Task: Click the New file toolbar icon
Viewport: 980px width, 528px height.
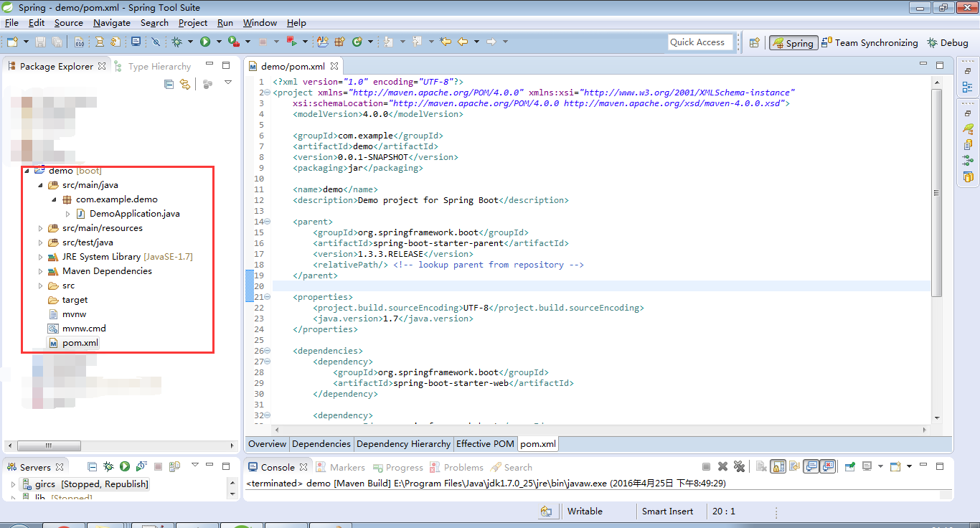Action: pyautogui.click(x=12, y=42)
